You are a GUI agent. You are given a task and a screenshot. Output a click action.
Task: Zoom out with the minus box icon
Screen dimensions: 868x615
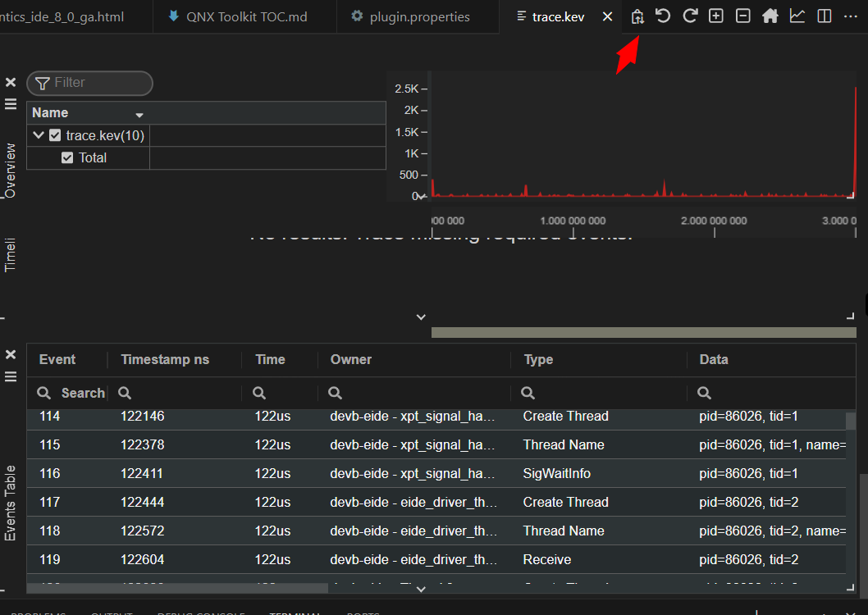pos(743,16)
